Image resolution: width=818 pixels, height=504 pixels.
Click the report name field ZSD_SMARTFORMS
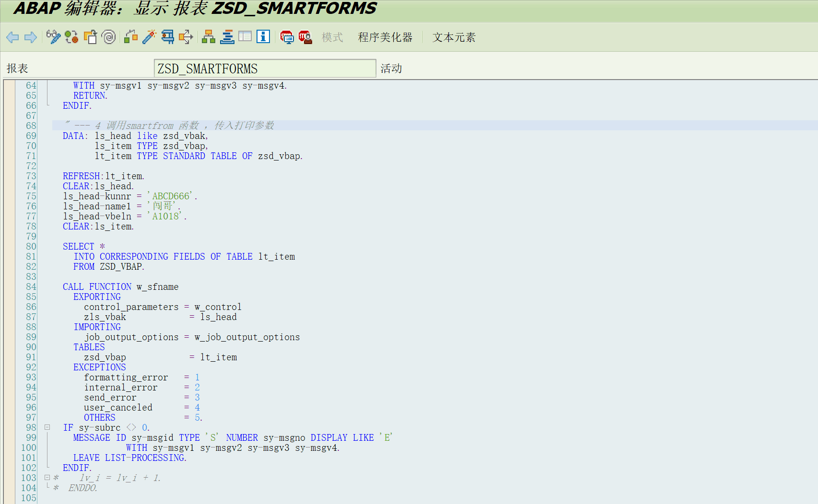265,69
